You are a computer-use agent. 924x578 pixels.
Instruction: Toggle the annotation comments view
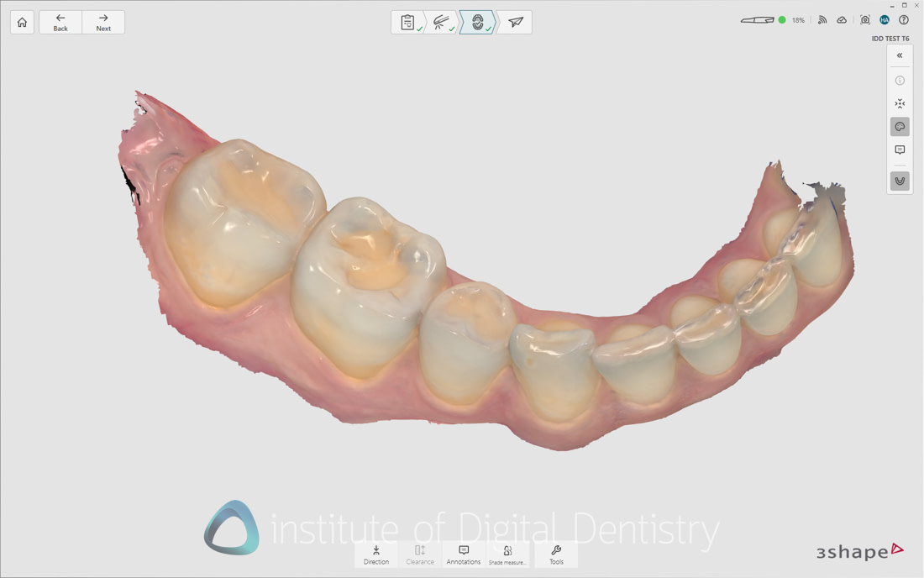click(x=899, y=150)
